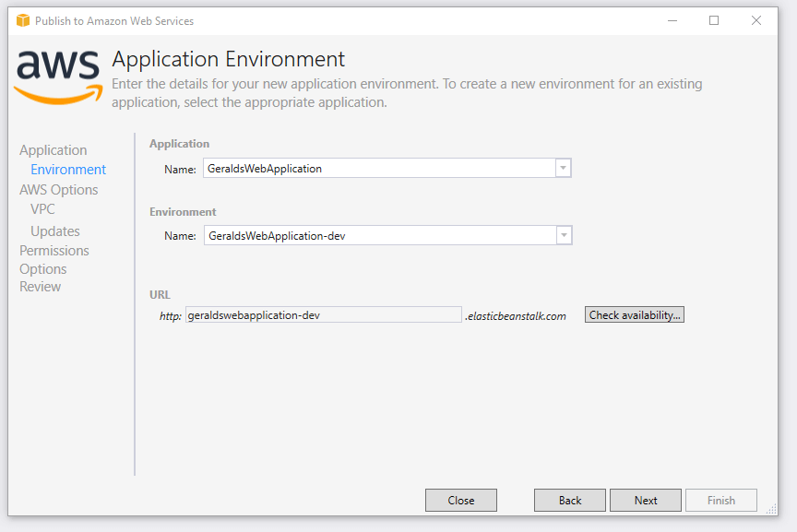Click the resize grip in the window corner
The width and height of the screenshot is (797, 532).
tap(771, 509)
